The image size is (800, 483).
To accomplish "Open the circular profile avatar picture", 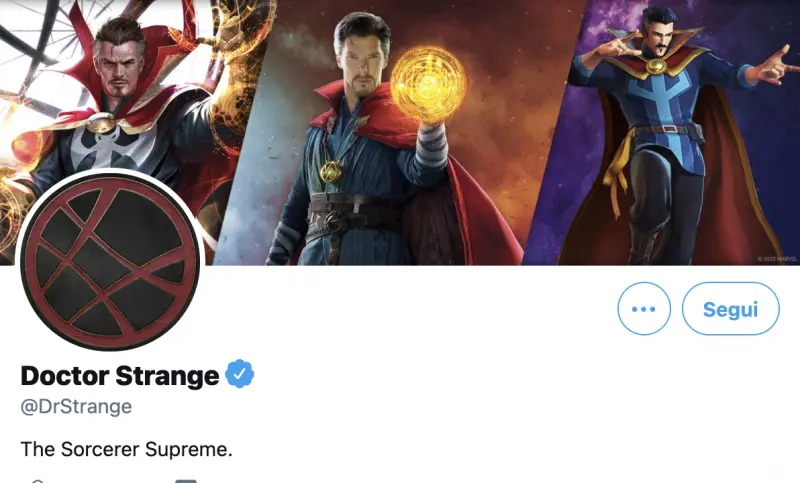I will click(110, 263).
